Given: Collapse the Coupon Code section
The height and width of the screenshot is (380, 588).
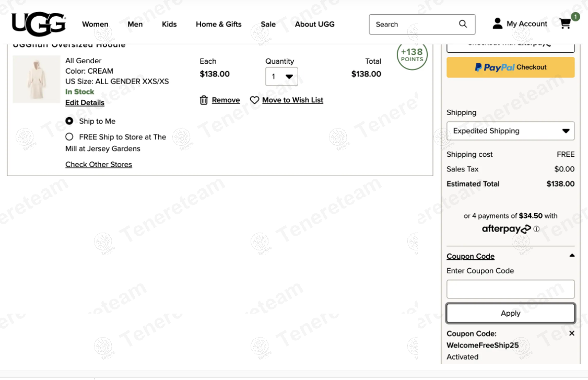Looking at the screenshot, I should 571,256.
